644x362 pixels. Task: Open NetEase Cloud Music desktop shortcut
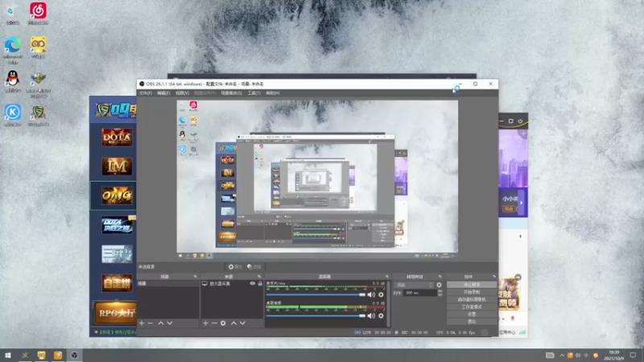click(x=38, y=14)
